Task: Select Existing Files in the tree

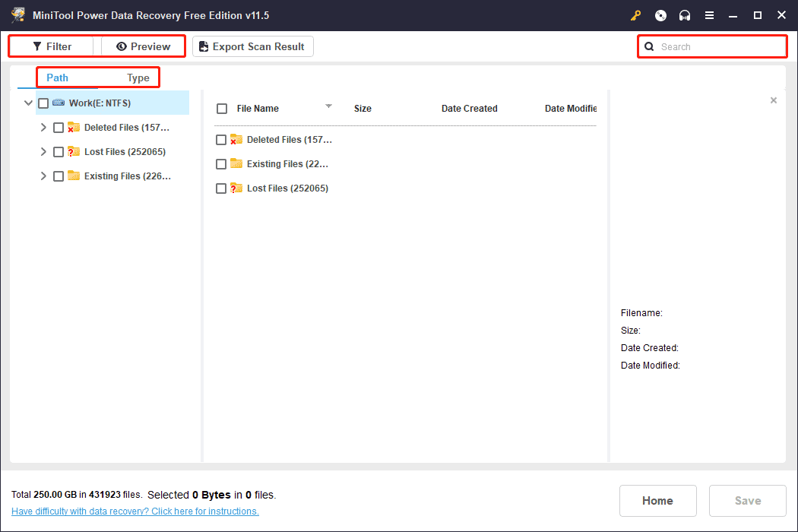Action: click(x=127, y=176)
